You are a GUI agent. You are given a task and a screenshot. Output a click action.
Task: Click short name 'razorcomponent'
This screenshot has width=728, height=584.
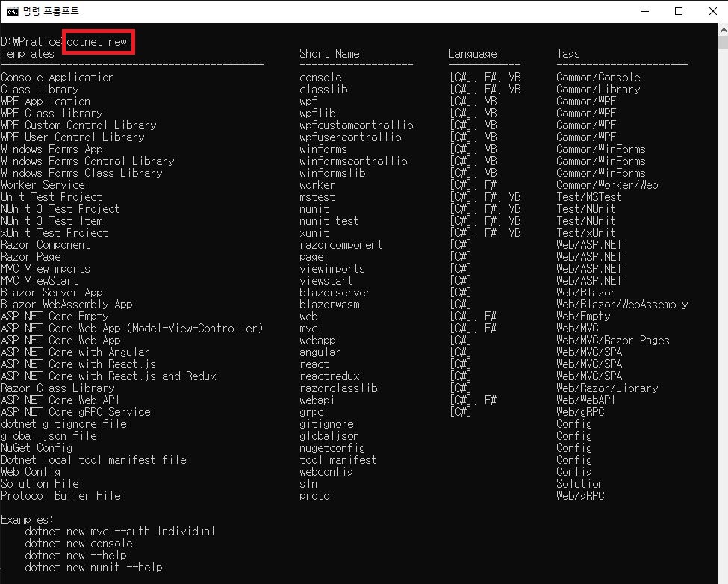[341, 245]
